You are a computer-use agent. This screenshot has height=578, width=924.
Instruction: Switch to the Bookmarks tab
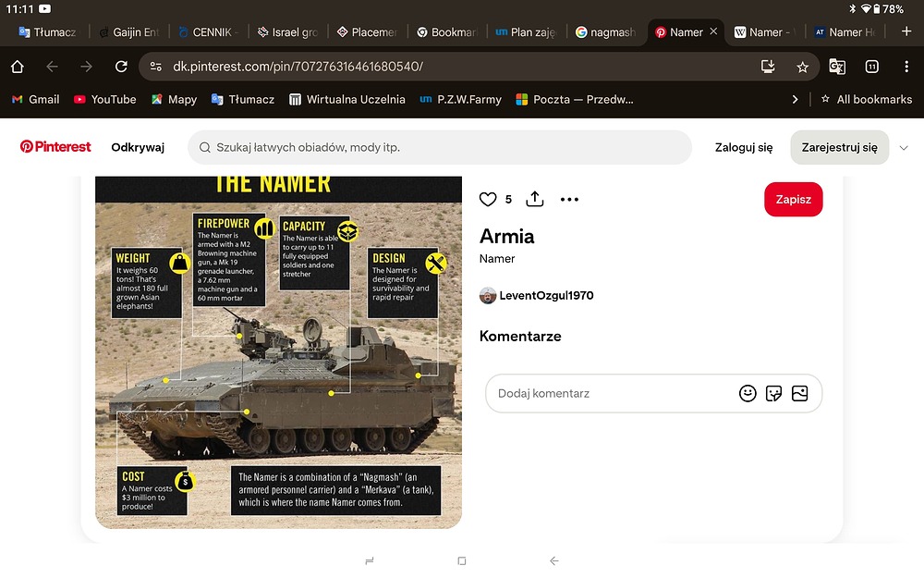pyautogui.click(x=448, y=32)
